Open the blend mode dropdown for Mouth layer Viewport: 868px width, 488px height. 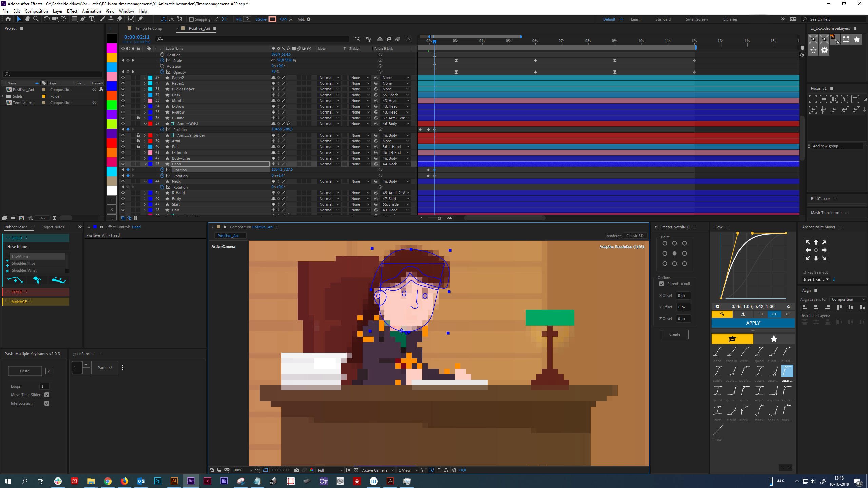328,100
